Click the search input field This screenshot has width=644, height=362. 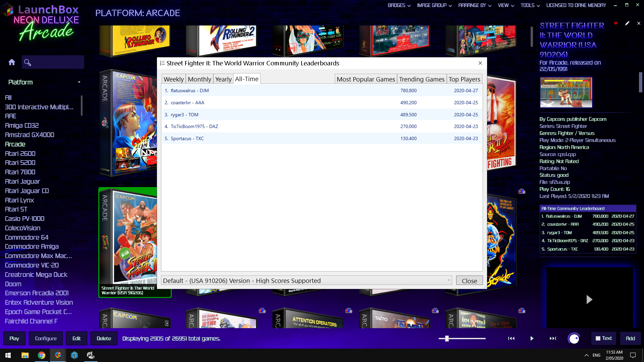pyautogui.click(x=53, y=62)
